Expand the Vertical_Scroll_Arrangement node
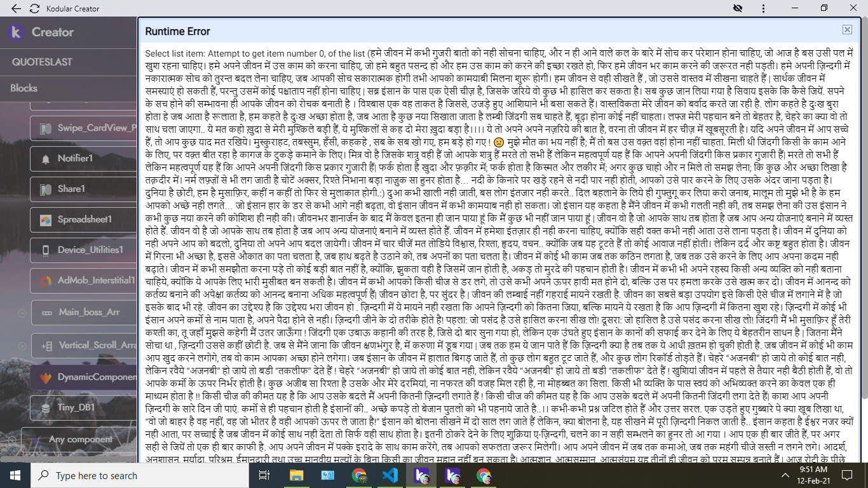868x488 pixels. pyautogui.click(x=22, y=346)
